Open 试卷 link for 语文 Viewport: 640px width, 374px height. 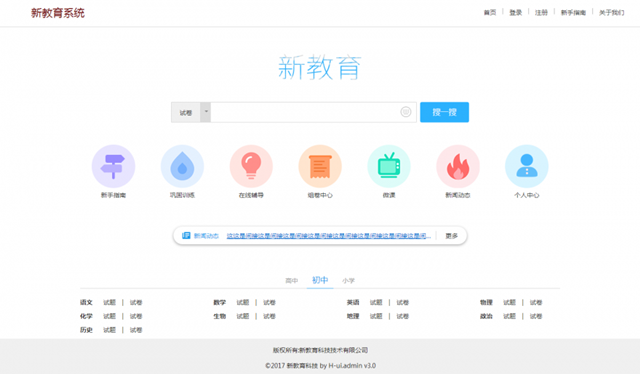tap(136, 303)
